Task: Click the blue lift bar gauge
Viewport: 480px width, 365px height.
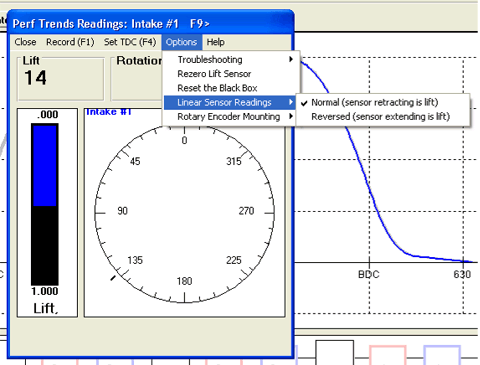Action: click(x=45, y=166)
